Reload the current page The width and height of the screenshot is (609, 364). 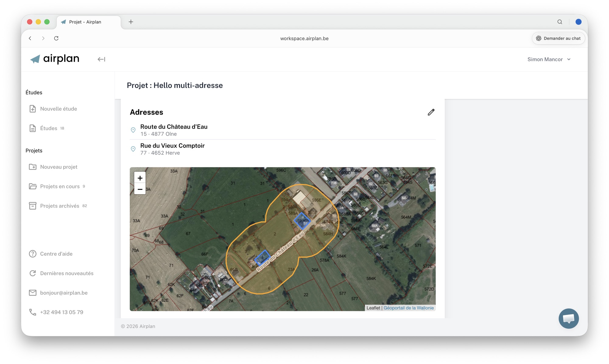pos(56,38)
